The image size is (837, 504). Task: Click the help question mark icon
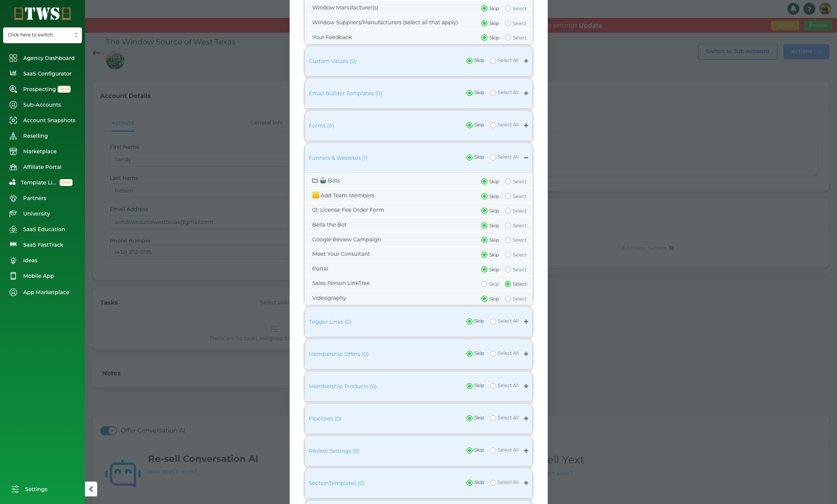coord(809,8)
